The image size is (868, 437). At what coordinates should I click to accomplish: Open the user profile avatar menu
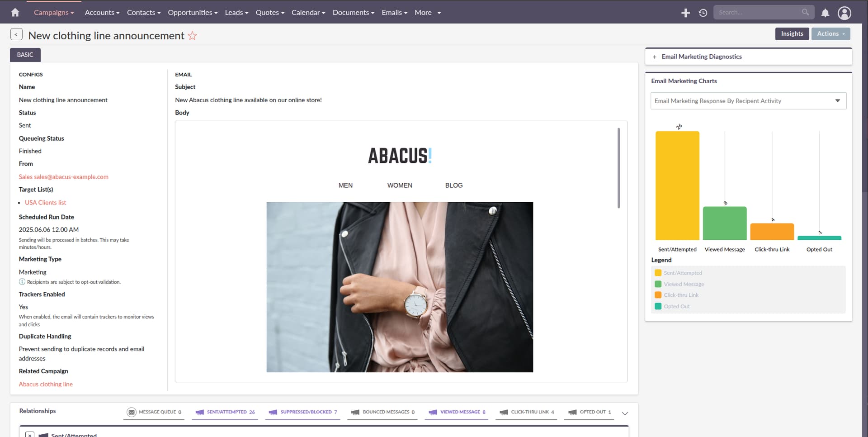[844, 13]
